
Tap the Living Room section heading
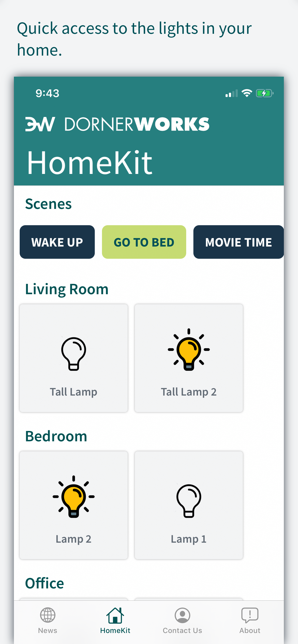[x=67, y=289]
